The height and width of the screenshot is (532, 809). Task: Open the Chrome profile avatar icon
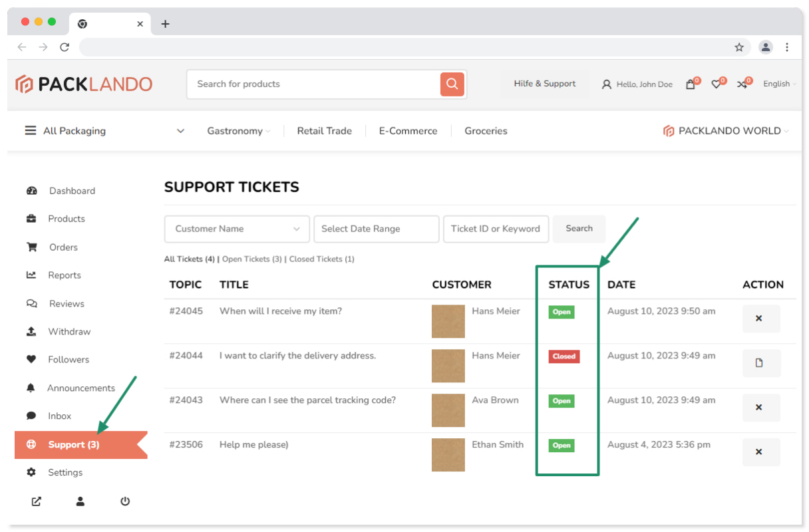(766, 47)
